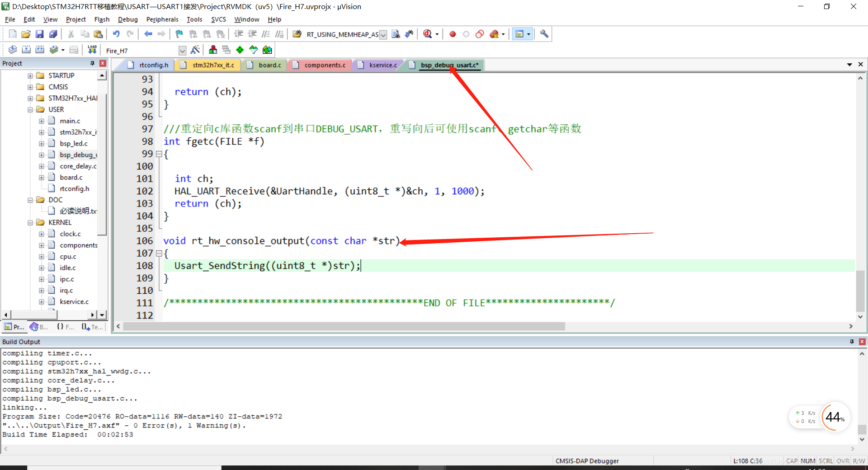
Task: Open the Peripherals menu
Action: [162, 19]
